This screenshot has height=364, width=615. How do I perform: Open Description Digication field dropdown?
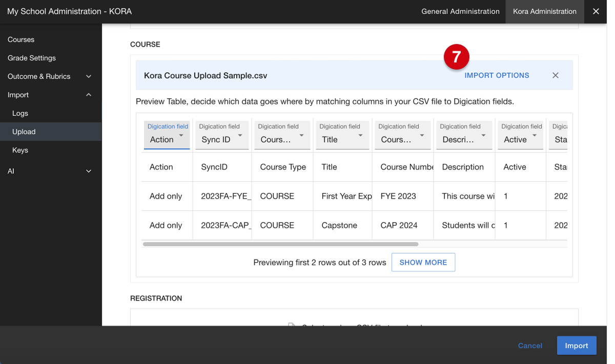pyautogui.click(x=464, y=135)
